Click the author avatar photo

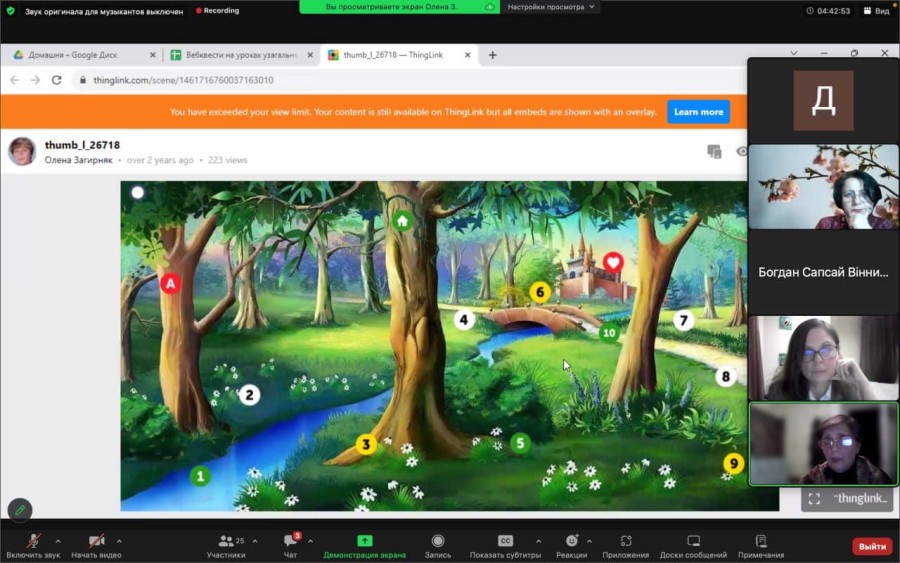click(22, 152)
